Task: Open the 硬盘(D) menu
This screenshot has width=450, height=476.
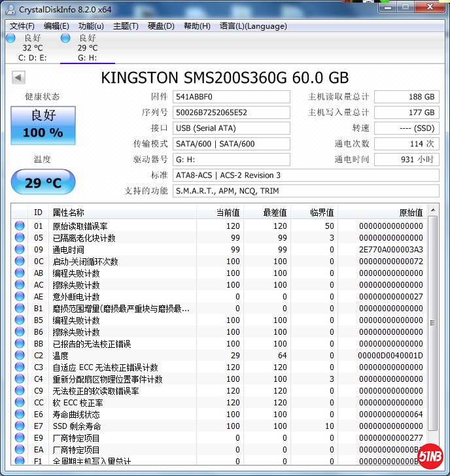Action: tap(161, 26)
